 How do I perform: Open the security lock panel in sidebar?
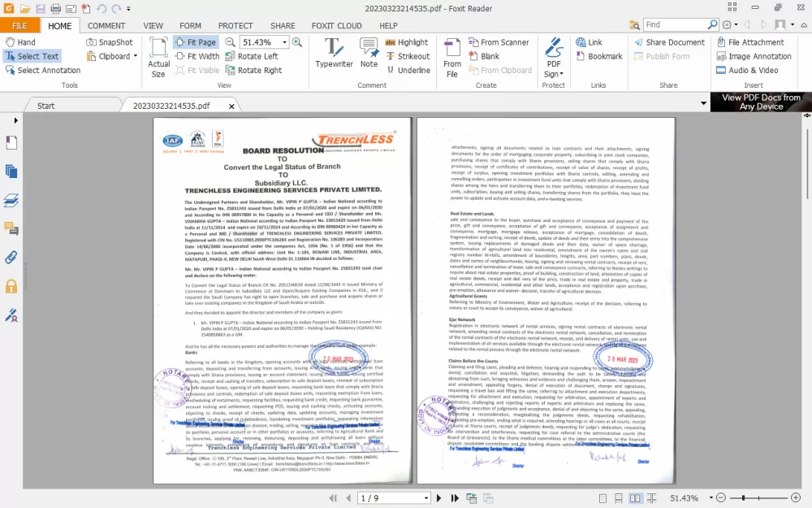(x=11, y=286)
